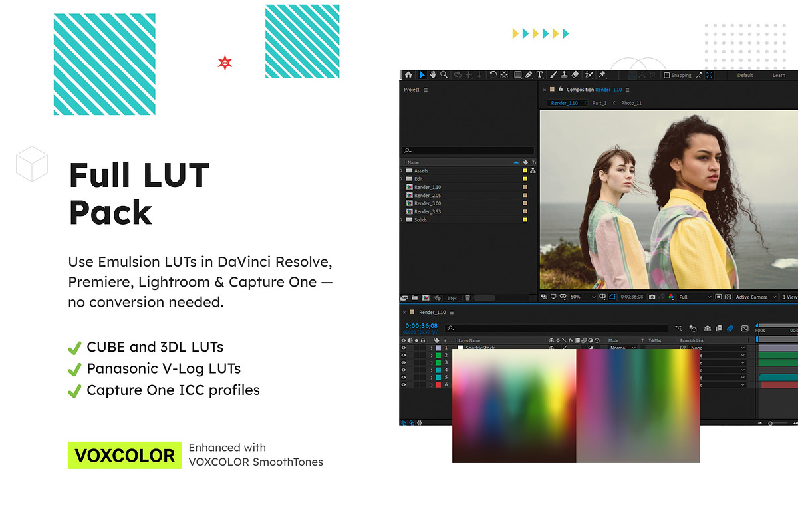This screenshot has height=532, width=798.
Task: Toggle visibility eye for layer 6
Action: pos(403,384)
